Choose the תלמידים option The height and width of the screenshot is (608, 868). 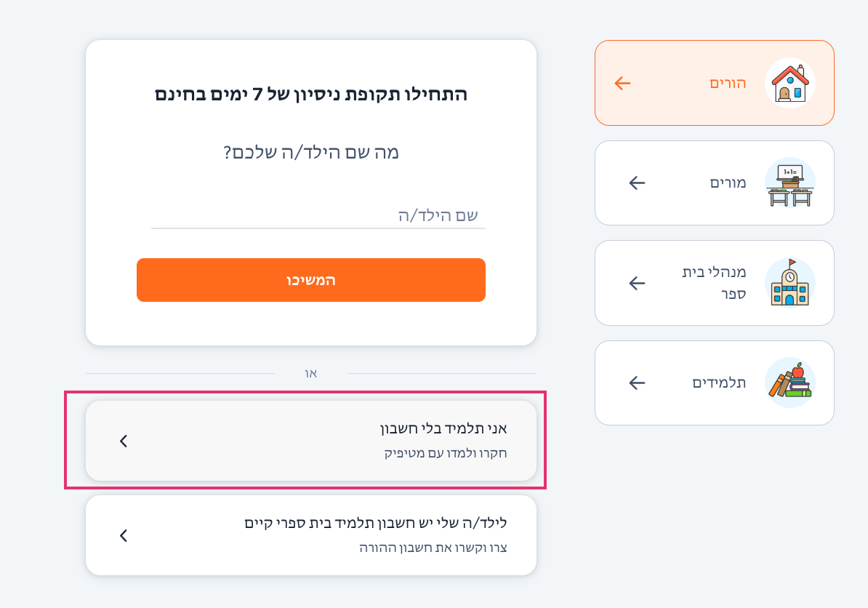(719, 383)
